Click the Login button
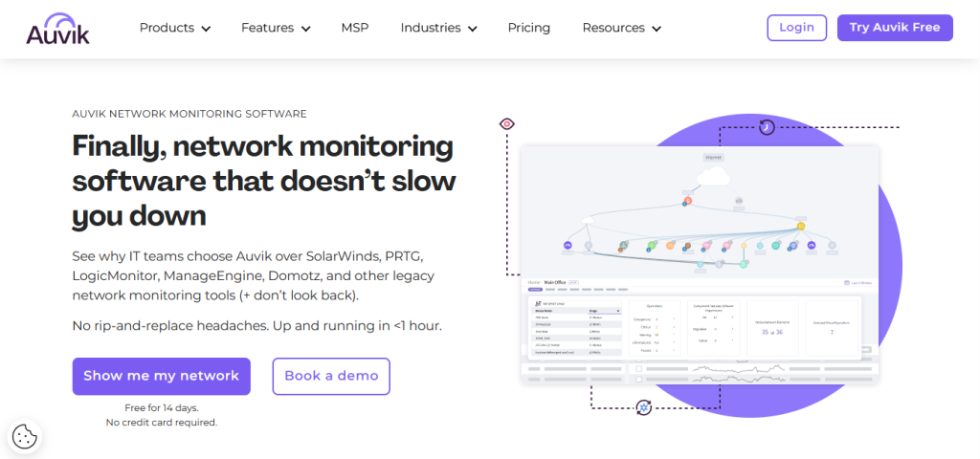The image size is (980, 459). [797, 28]
